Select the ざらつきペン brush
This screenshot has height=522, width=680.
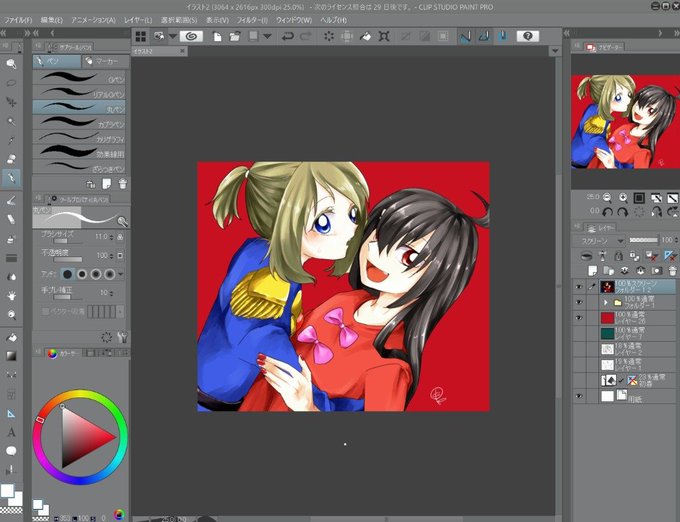(79, 166)
